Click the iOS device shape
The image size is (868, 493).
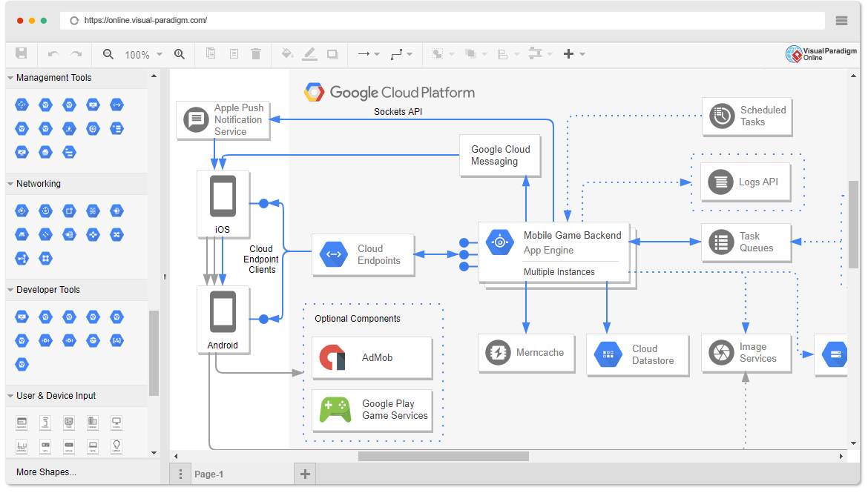pyautogui.click(x=223, y=204)
